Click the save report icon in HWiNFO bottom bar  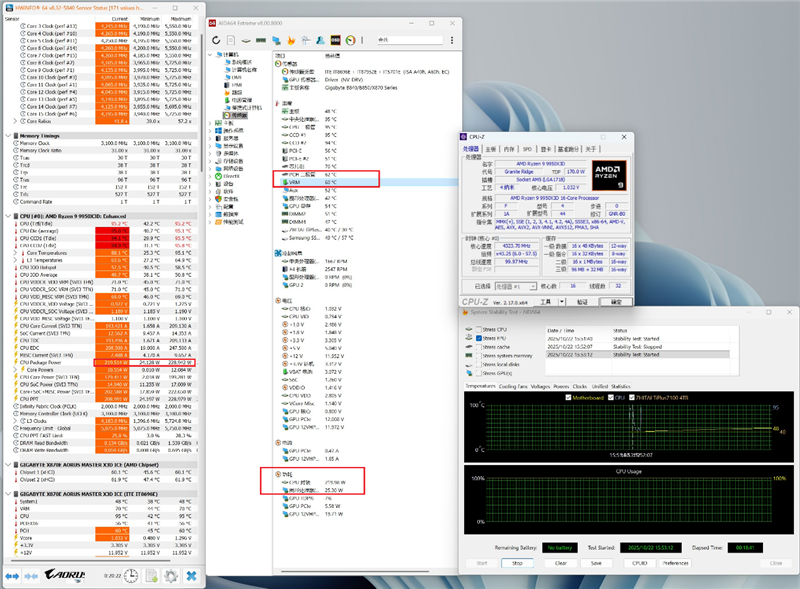(151, 576)
